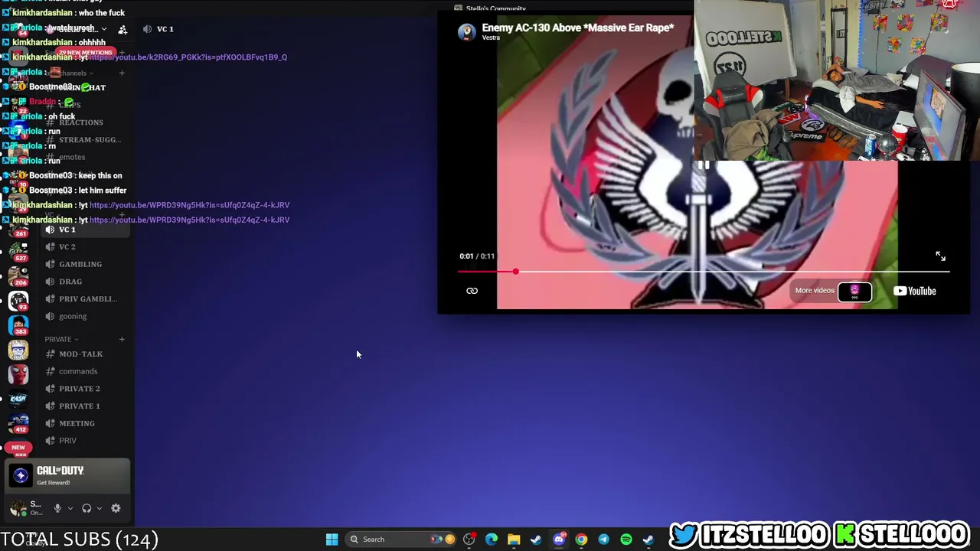Open OBS Studio from the taskbar

click(x=469, y=540)
